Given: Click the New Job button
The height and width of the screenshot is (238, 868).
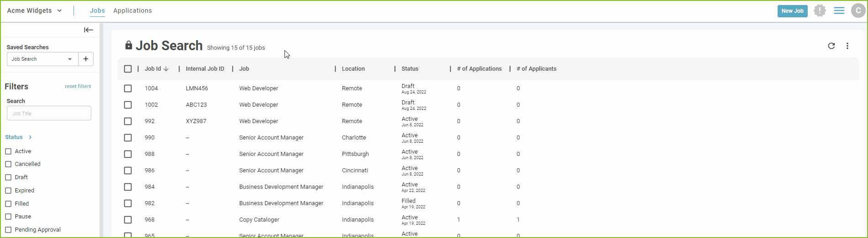Looking at the screenshot, I should point(792,11).
